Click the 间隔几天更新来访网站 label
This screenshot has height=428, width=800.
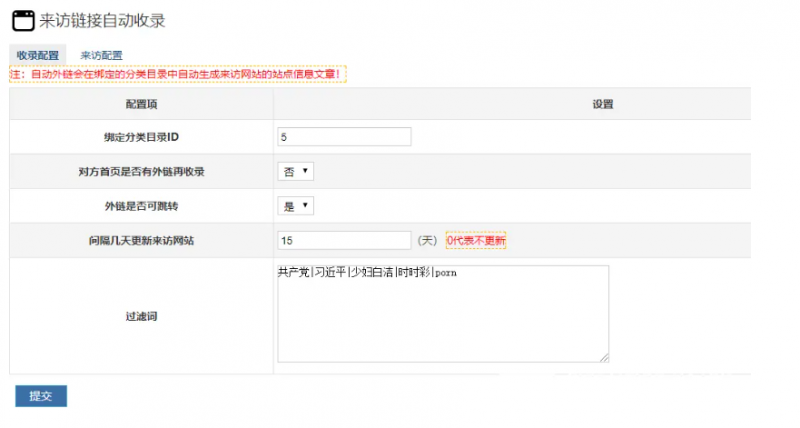(141, 241)
